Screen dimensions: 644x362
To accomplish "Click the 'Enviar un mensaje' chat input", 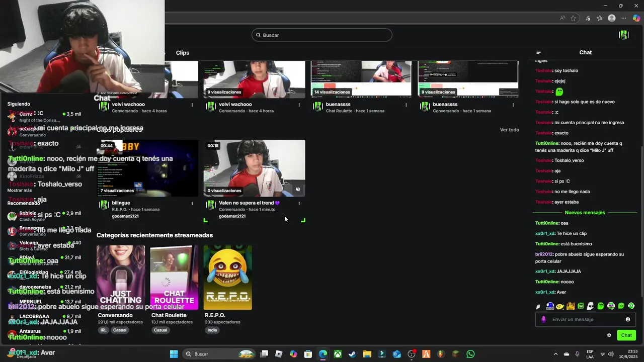I will [x=585, y=319].
